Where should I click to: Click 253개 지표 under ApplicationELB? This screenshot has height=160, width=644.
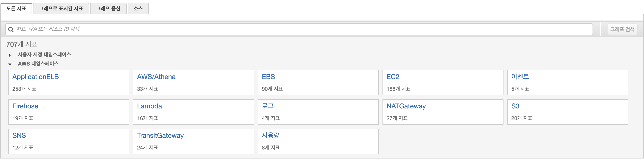pyautogui.click(x=24, y=89)
